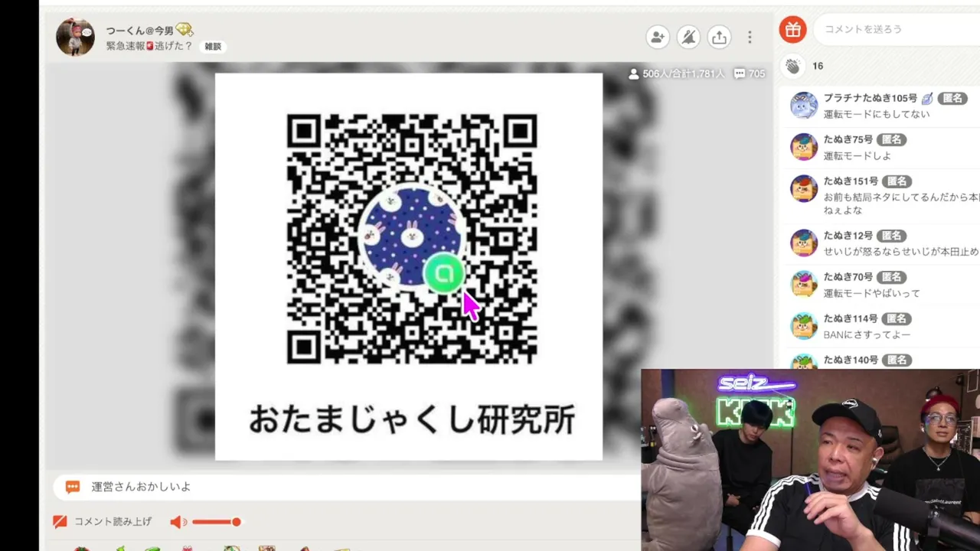980x551 pixels.
Task: Click the feather badge of プラチナたぬき105号
Action: pyautogui.click(x=927, y=99)
